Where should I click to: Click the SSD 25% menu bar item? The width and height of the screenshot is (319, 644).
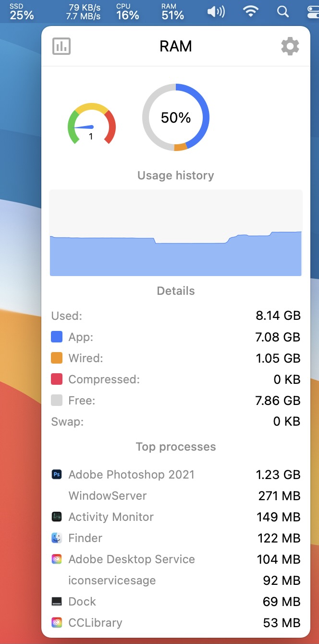[22, 12]
